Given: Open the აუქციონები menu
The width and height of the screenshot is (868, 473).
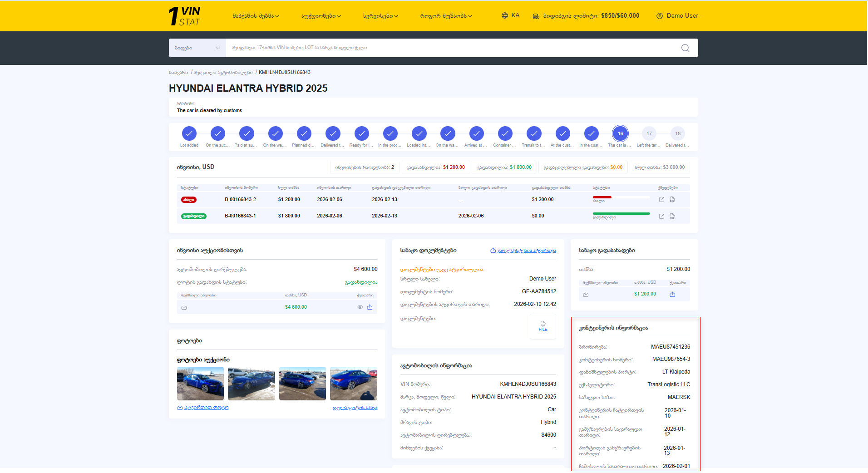Looking at the screenshot, I should coord(321,16).
